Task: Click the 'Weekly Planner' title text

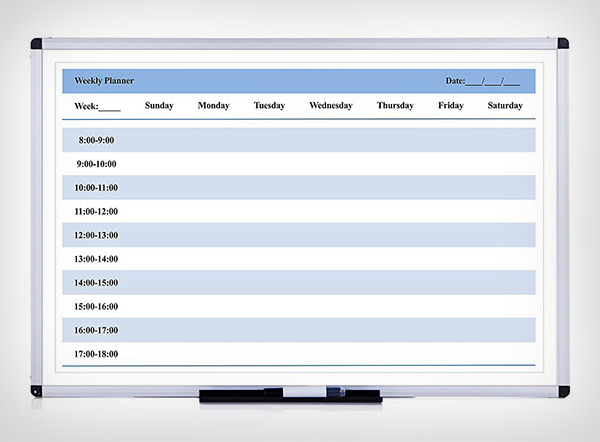Action: (104, 81)
